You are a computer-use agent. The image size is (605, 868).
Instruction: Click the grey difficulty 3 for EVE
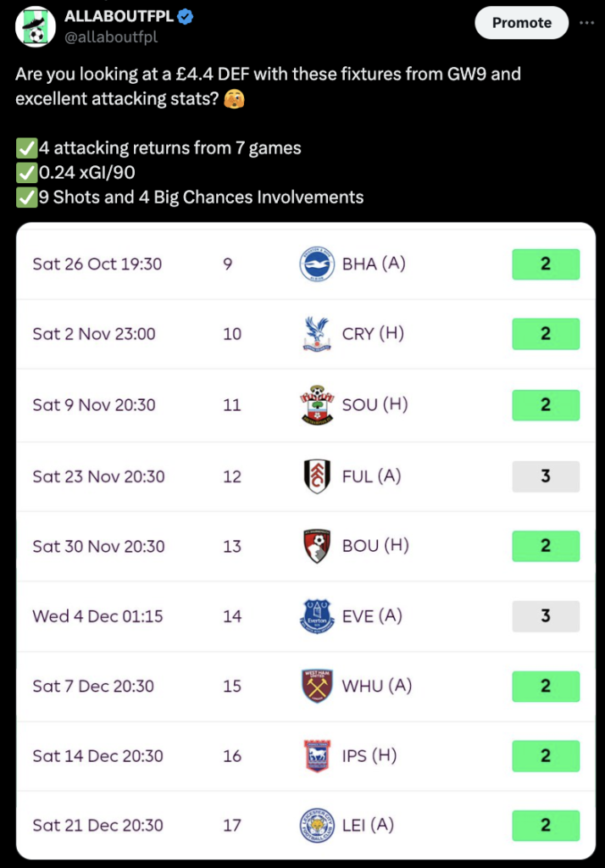[546, 616]
